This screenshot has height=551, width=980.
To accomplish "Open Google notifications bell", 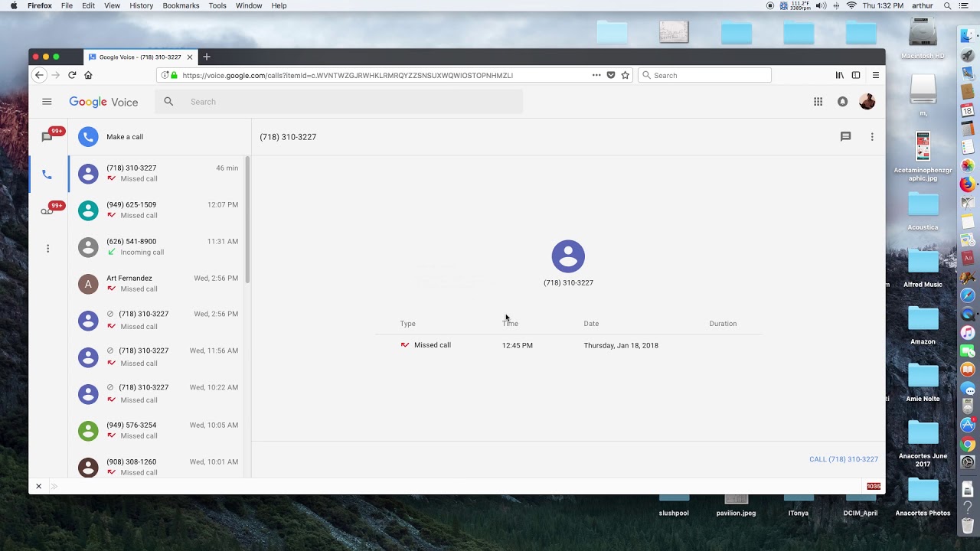I will [x=842, y=102].
